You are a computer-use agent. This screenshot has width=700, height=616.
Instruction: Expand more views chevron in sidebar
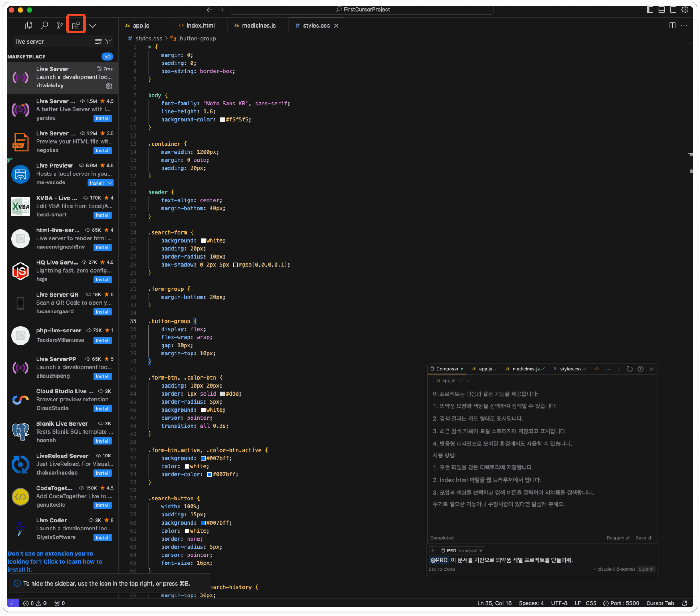pyautogui.click(x=93, y=26)
